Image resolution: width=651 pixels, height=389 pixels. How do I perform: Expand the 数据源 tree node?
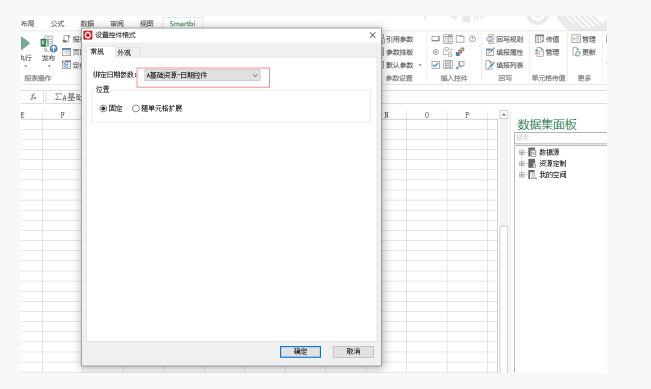tap(522, 152)
